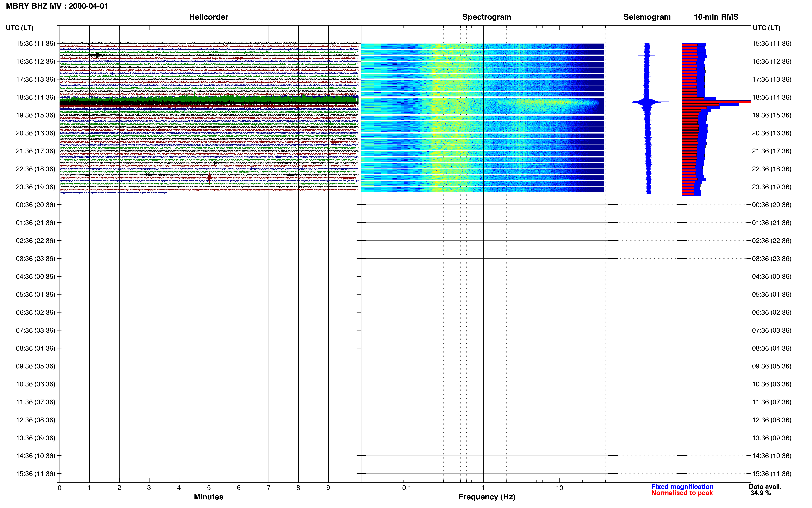812x508 pixels.
Task: Click the right-side time label "00:36 (20:36)"
Action: tap(772, 205)
